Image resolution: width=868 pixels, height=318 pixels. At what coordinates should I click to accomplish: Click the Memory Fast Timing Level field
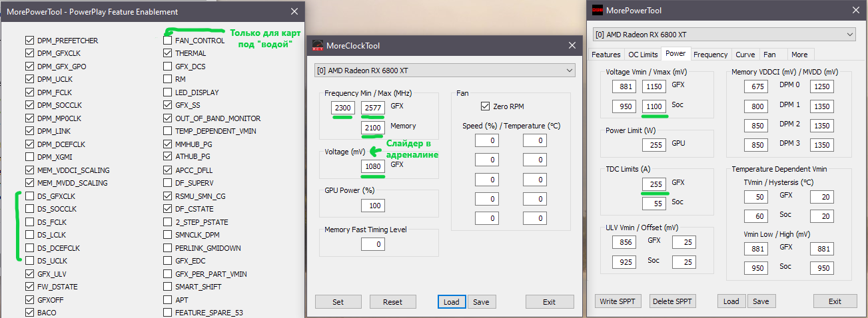[x=372, y=245]
